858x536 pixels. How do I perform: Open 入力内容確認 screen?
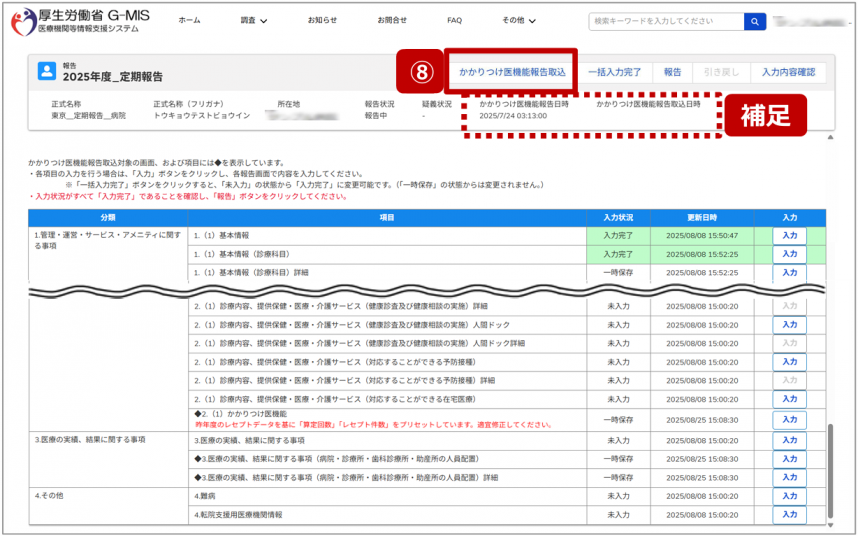pyautogui.click(x=788, y=72)
